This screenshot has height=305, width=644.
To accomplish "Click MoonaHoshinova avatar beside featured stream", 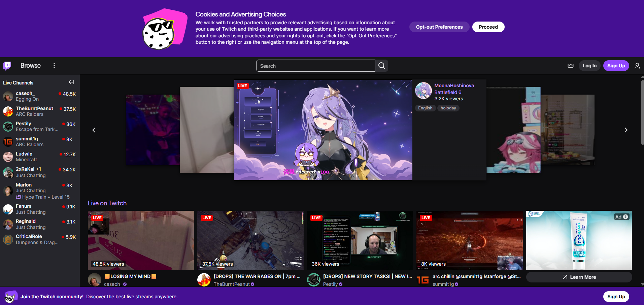I will pyautogui.click(x=423, y=91).
